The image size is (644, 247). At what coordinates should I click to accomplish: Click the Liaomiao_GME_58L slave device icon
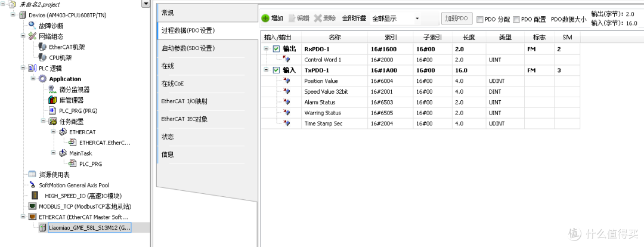42,227
